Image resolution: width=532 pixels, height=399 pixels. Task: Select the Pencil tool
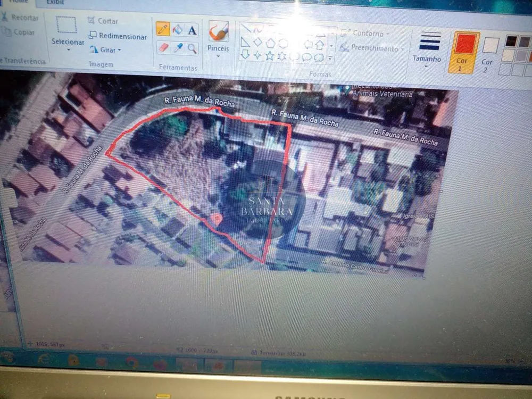click(x=163, y=29)
